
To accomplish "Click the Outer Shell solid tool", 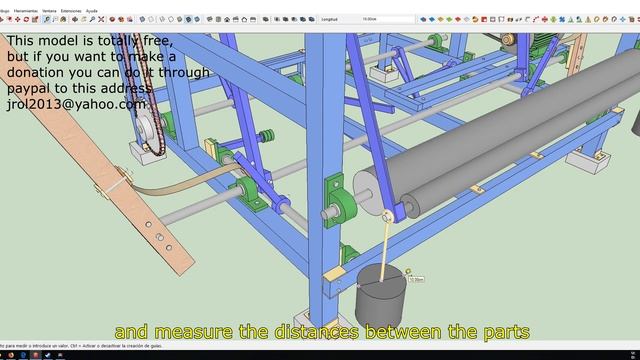I will point(265,19).
